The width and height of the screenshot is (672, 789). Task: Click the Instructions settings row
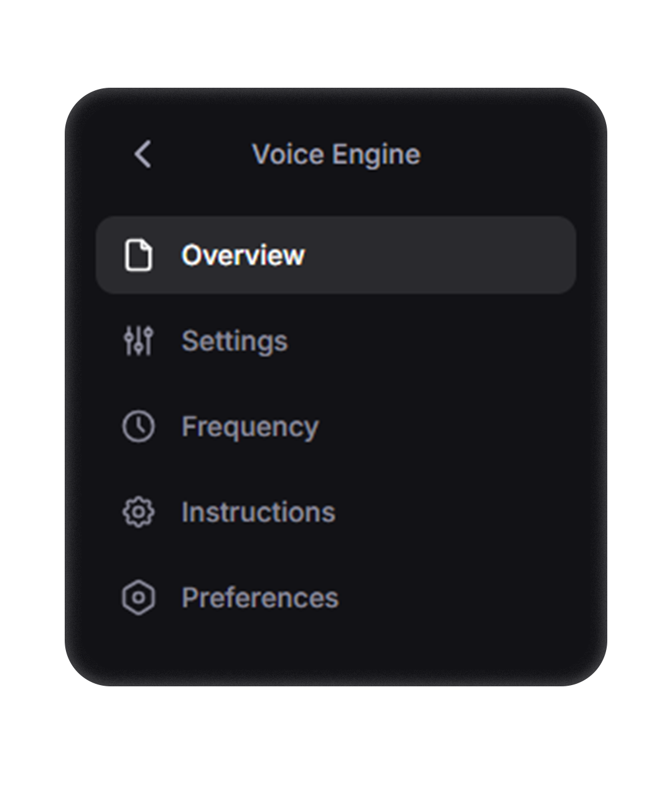[x=258, y=513]
